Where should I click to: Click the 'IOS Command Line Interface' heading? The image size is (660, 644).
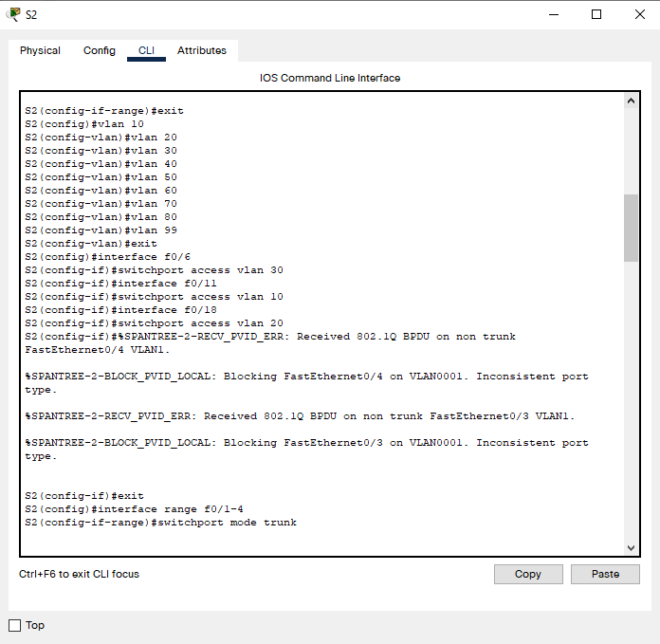330,78
